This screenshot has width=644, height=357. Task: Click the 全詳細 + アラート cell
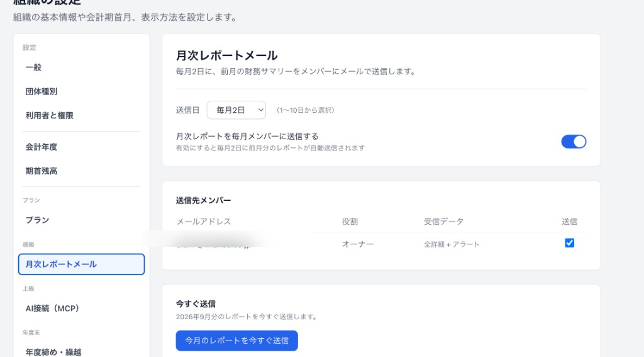click(452, 244)
